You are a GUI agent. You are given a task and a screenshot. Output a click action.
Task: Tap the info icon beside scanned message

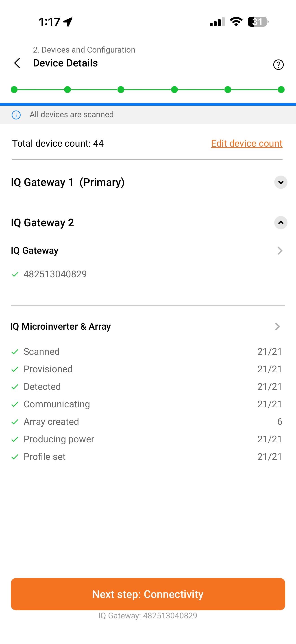point(16,115)
